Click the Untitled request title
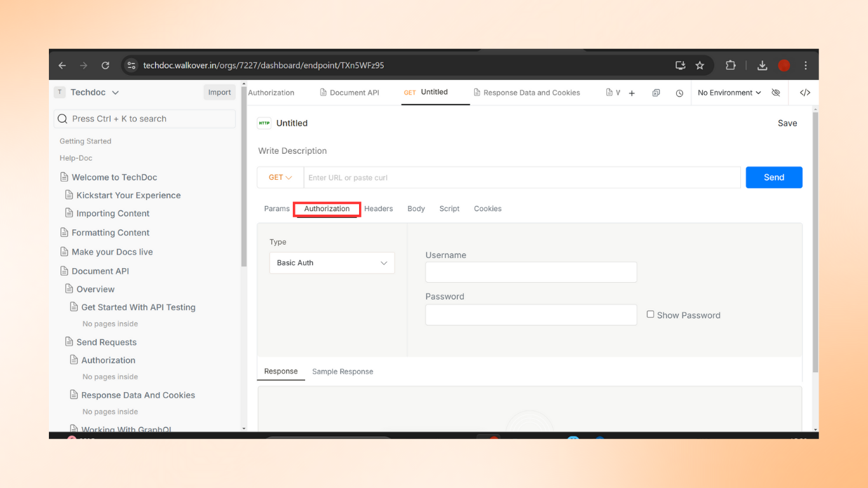868x488 pixels. (292, 123)
